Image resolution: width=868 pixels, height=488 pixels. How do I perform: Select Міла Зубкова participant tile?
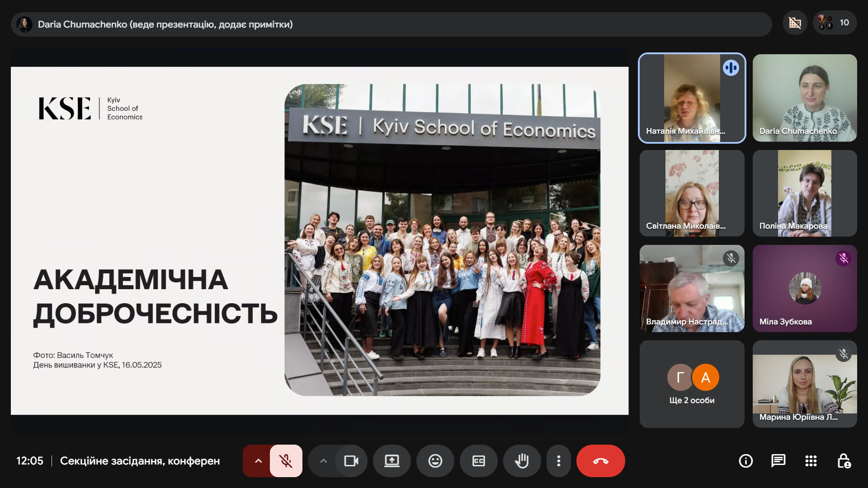(805, 289)
